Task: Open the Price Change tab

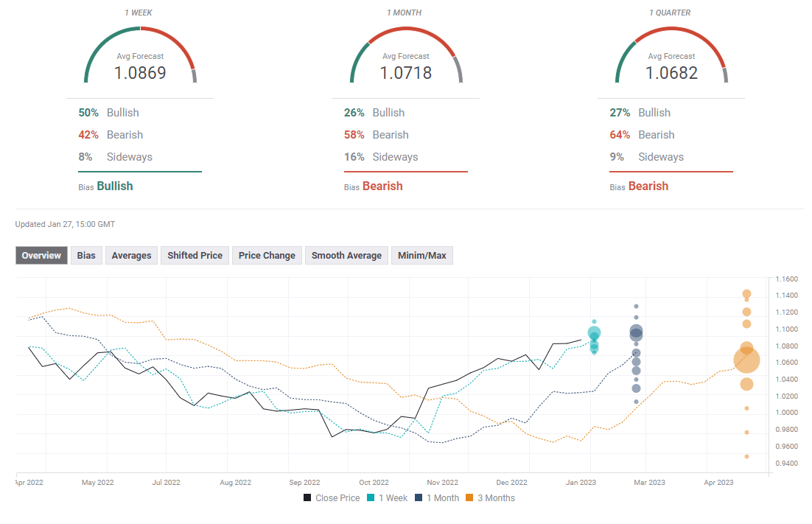Action: point(267,256)
